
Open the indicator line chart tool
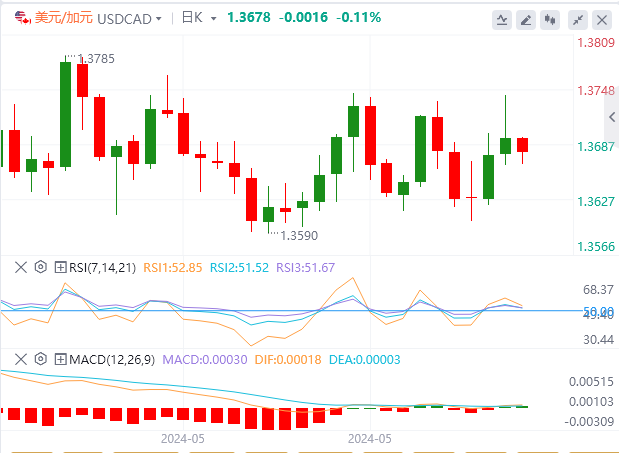(502, 20)
